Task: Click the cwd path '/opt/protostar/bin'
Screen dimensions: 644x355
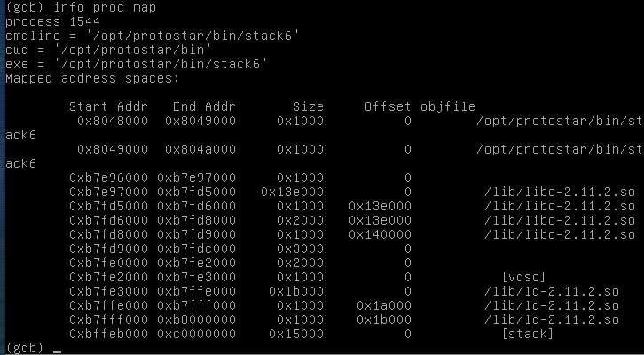Action: pyautogui.click(x=133, y=50)
